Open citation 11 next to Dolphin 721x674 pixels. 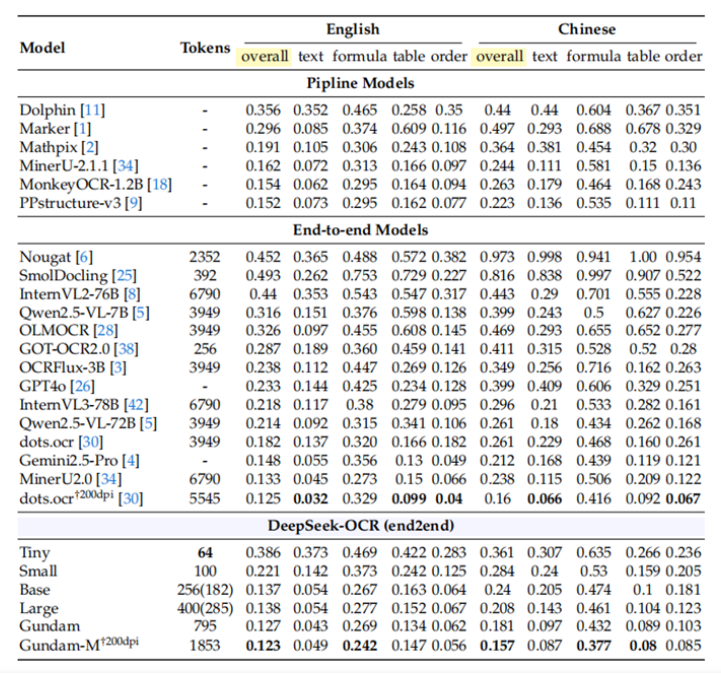[x=92, y=110]
